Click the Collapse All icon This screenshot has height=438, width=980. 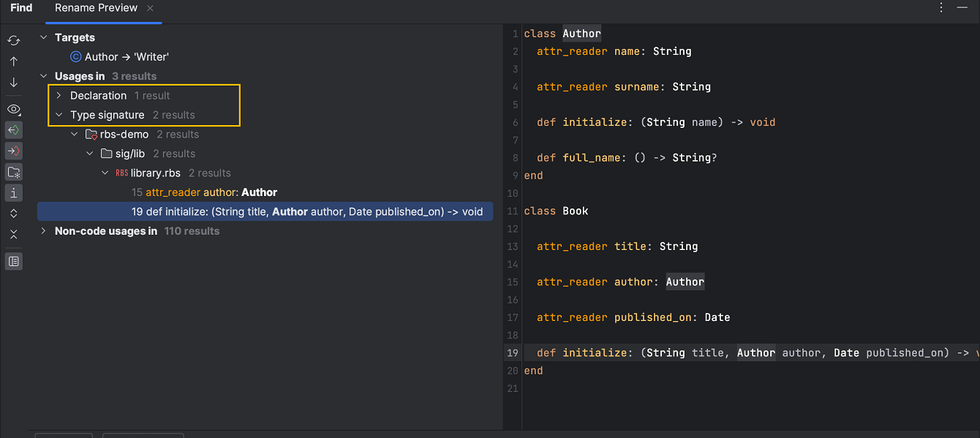point(13,235)
